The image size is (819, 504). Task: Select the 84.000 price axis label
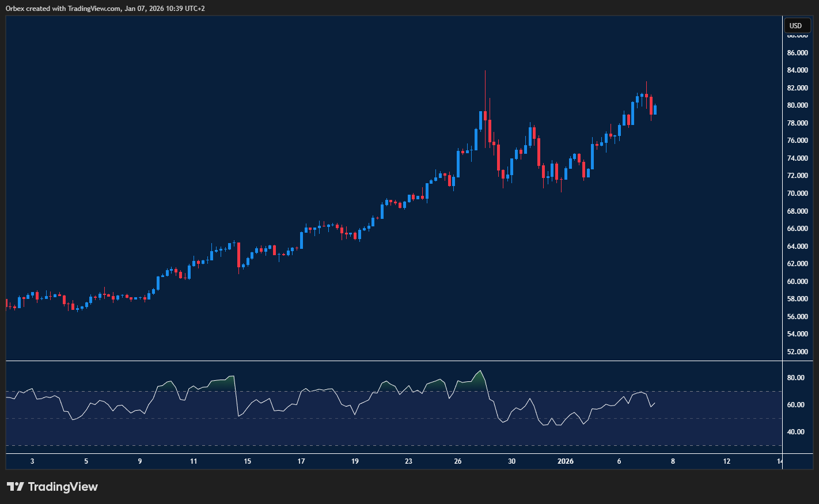click(797, 70)
